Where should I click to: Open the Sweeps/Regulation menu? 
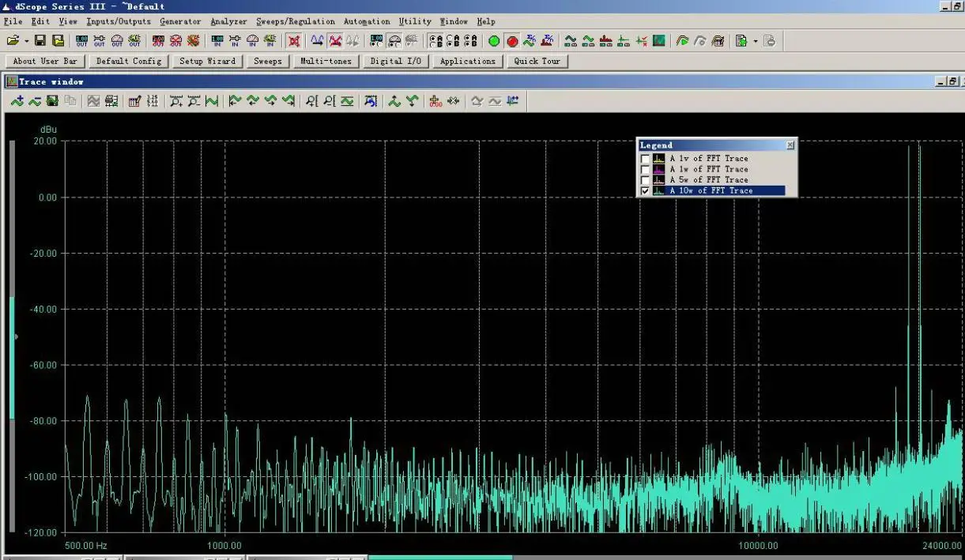pyautogui.click(x=295, y=21)
